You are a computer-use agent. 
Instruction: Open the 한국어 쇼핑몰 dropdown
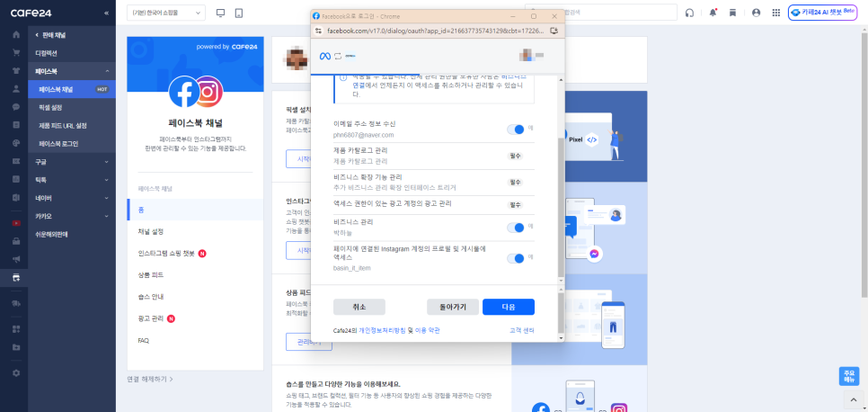pyautogui.click(x=166, y=13)
